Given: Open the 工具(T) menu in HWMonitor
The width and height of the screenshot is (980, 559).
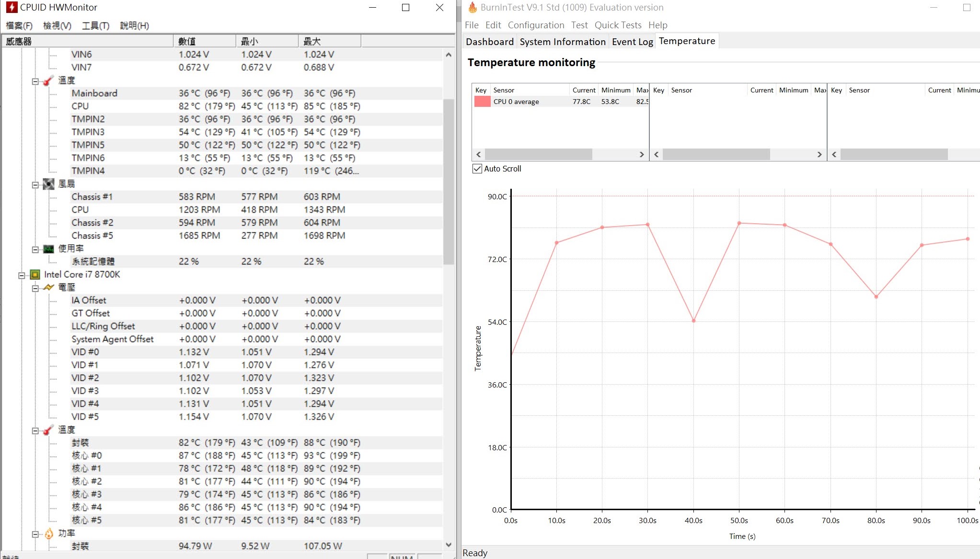Looking at the screenshot, I should [x=95, y=25].
